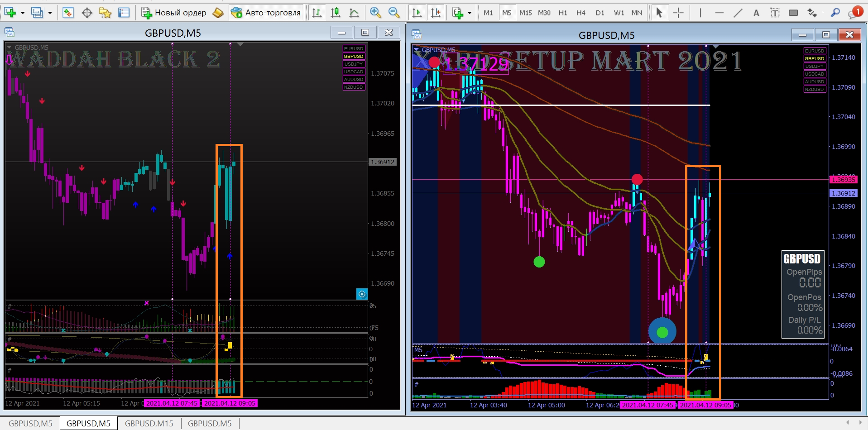The height and width of the screenshot is (430, 868).
Task: Toggle chart auto scroll button
Action: 417,13
